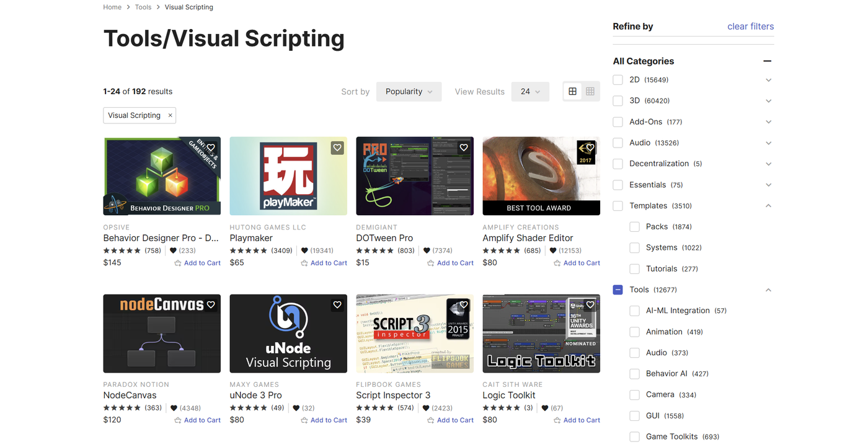The width and height of the screenshot is (868, 447).
Task: Check the Behavior AI checkbox
Action: [x=634, y=374]
